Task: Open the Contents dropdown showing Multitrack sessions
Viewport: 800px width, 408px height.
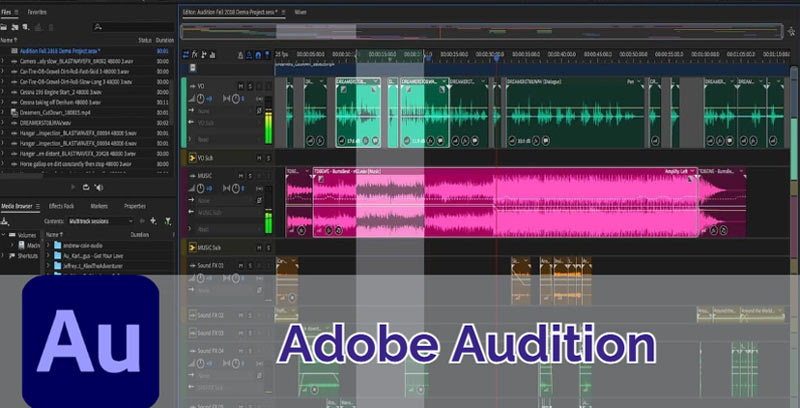Action: [x=101, y=221]
